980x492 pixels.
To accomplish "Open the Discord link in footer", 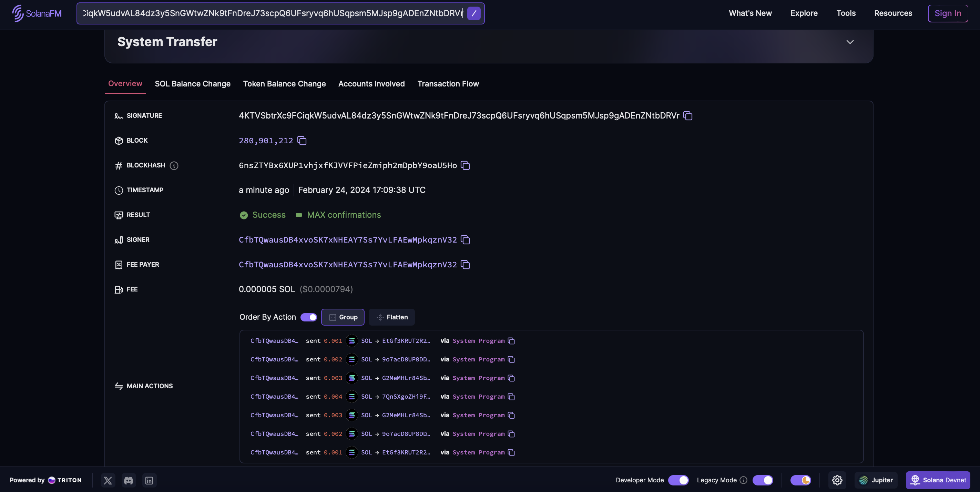I will pyautogui.click(x=129, y=480).
